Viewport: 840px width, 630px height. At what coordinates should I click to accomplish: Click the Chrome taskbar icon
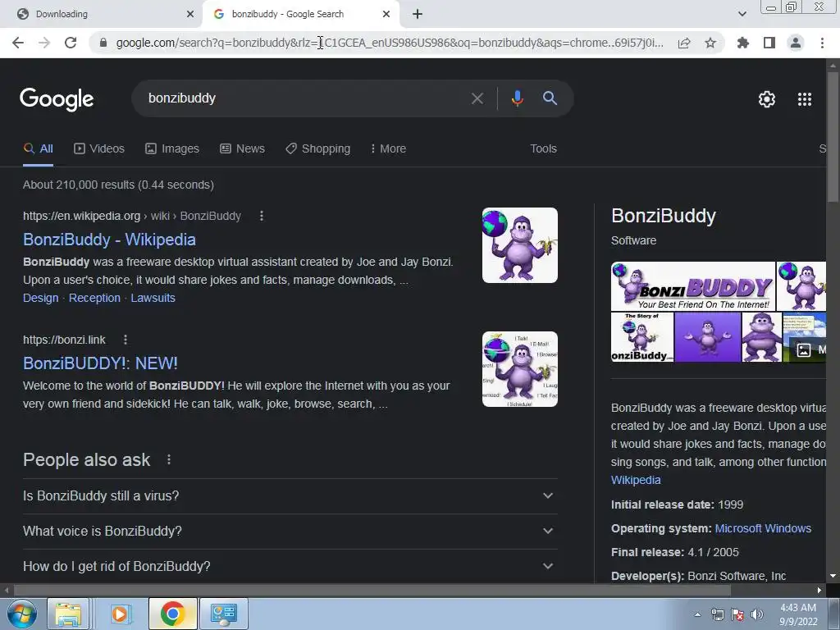click(x=172, y=614)
